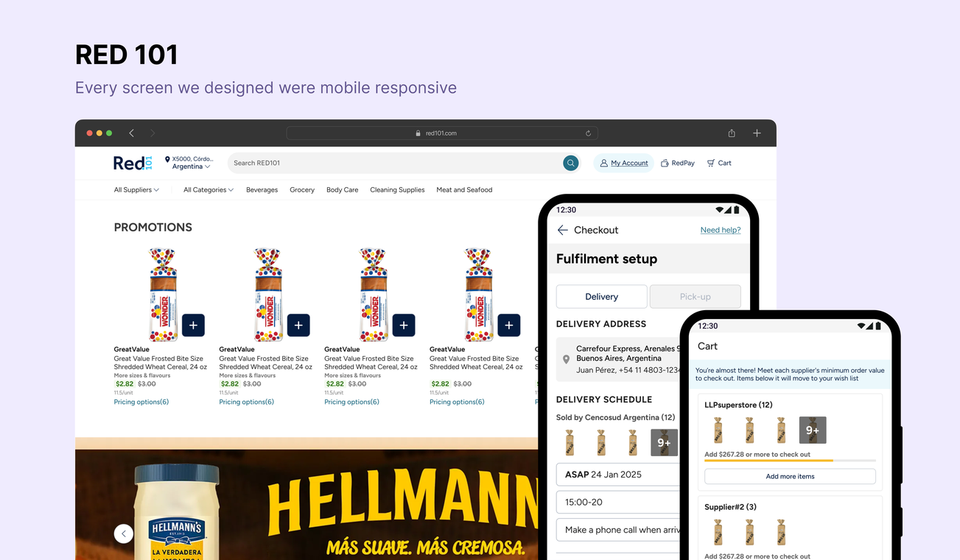
Task: Open the Make a phone call option
Action: click(x=619, y=530)
